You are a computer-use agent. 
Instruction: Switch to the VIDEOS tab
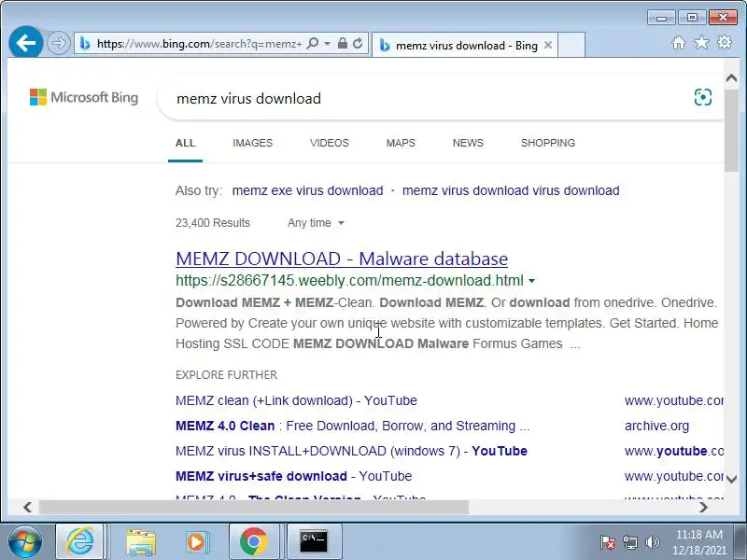click(x=330, y=143)
